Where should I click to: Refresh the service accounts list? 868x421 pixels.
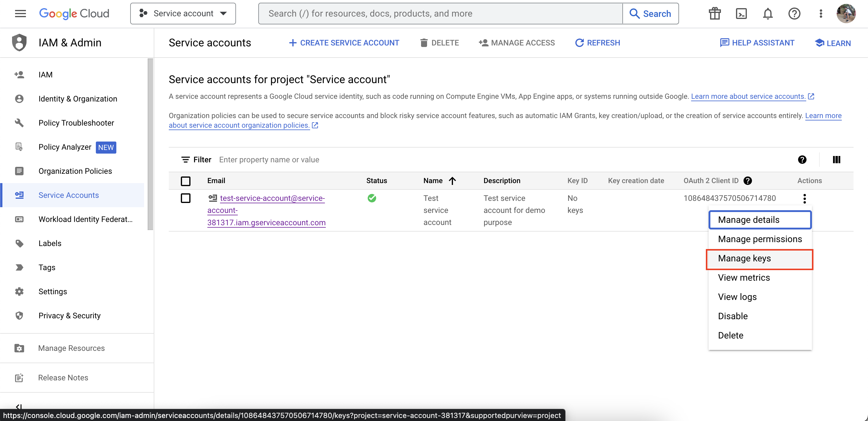597,43
